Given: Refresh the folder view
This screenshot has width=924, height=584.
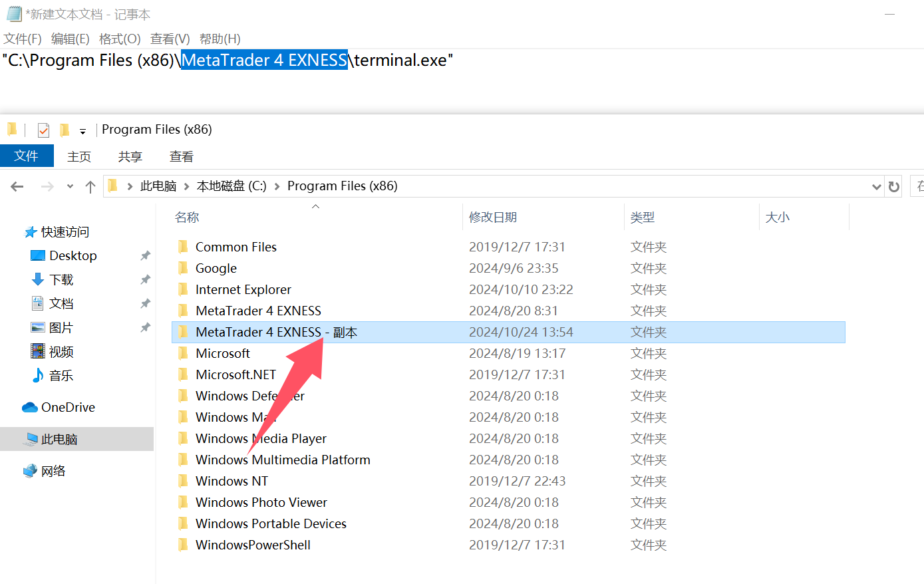Looking at the screenshot, I should click(x=894, y=187).
